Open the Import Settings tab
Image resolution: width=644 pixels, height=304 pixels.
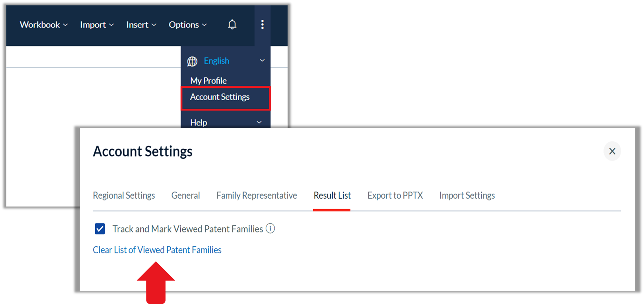coord(467,195)
